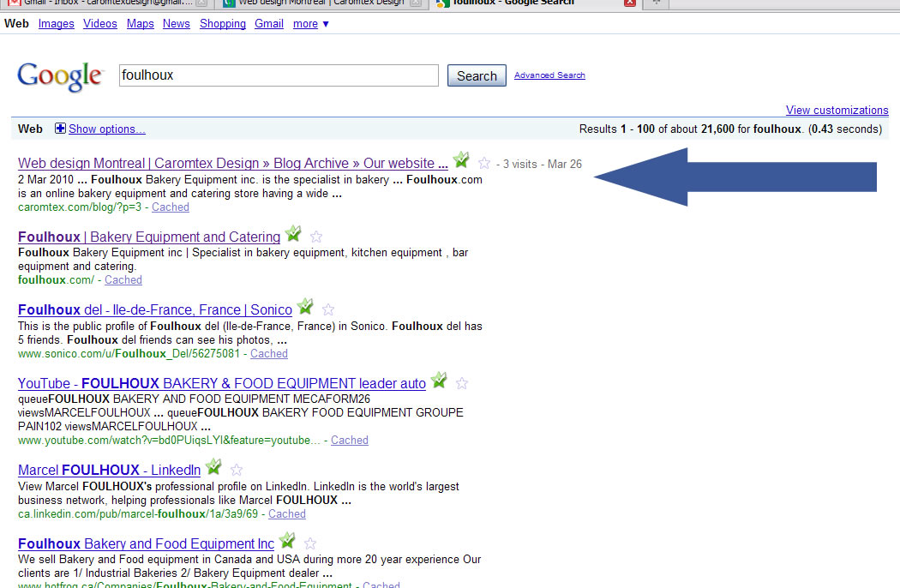Screen dimensions: 900x588
Task: Focus the search box containing foulhoux
Action: (x=279, y=75)
